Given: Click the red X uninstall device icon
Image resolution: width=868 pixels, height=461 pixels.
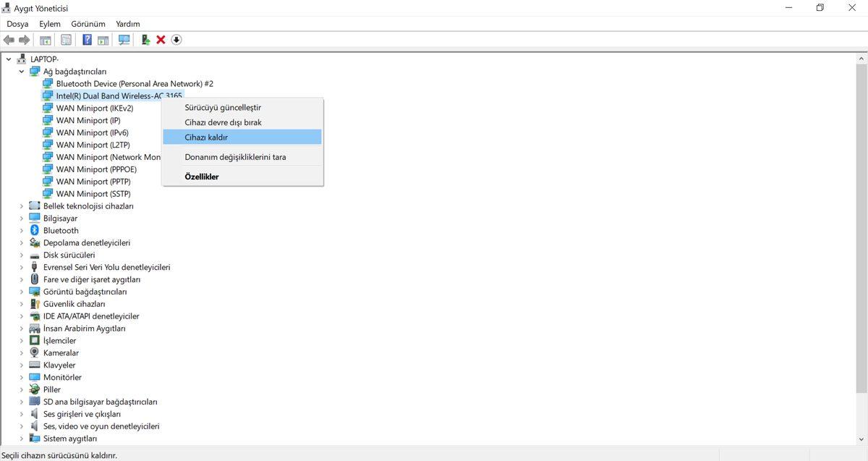Looking at the screenshot, I should pyautogui.click(x=161, y=40).
